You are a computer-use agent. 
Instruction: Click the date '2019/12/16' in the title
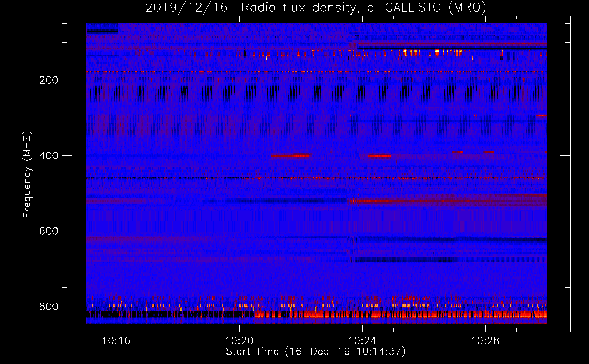187,7
